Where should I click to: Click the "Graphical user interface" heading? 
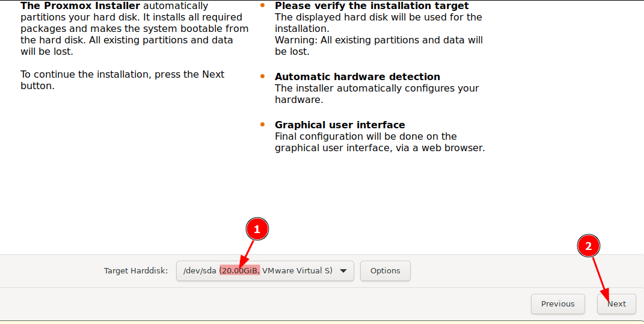pyautogui.click(x=340, y=125)
